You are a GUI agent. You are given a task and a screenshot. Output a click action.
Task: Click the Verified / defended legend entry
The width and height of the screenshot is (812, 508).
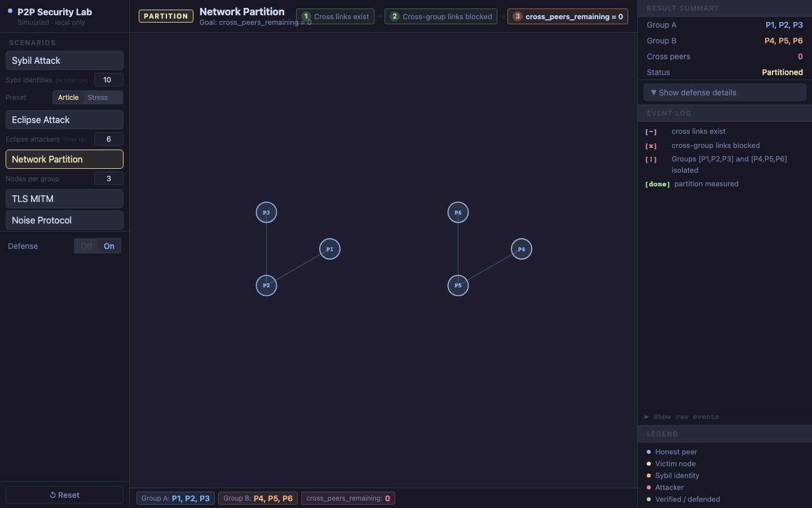tap(683, 499)
